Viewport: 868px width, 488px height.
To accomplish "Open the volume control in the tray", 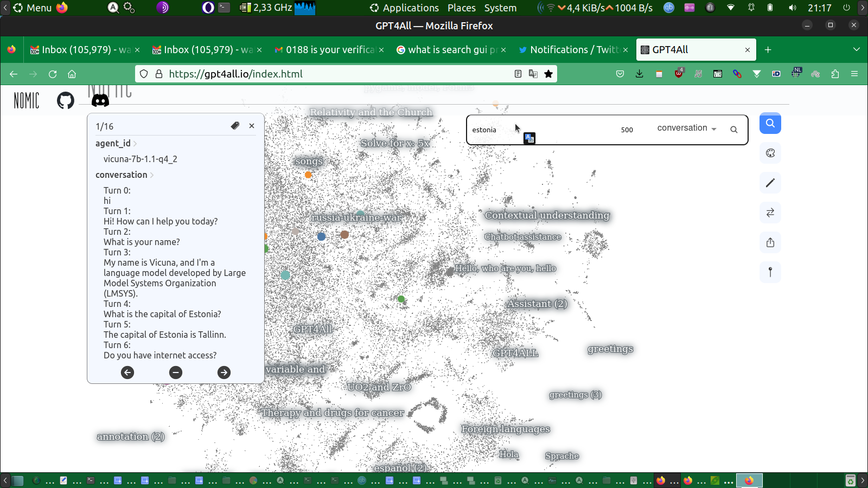I will point(793,8).
